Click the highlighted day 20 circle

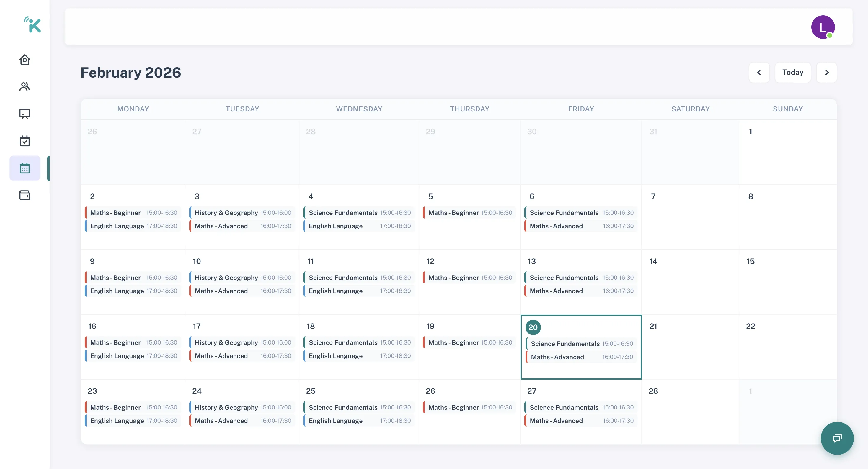click(x=533, y=327)
